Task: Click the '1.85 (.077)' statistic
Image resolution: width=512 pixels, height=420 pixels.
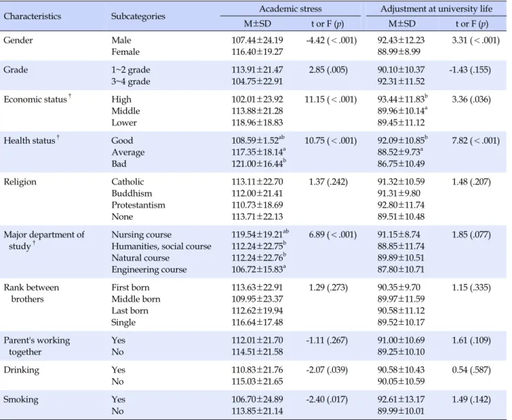Action: [471, 235]
